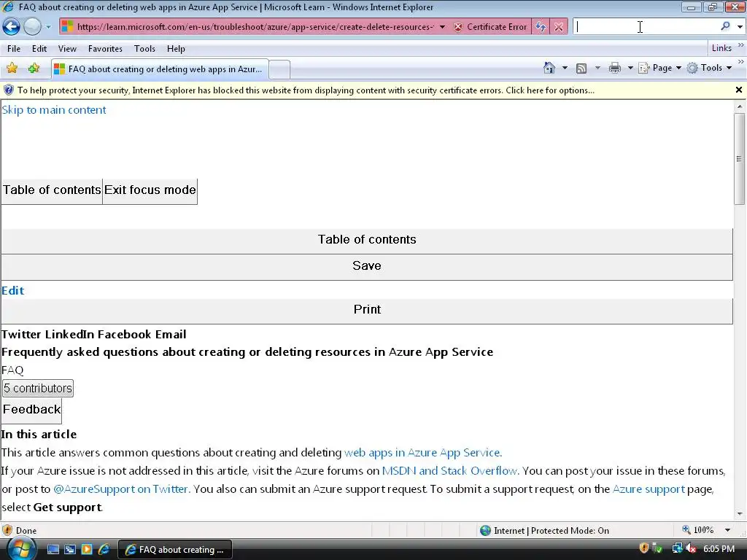
Task: Open a new blank tab
Action: [x=279, y=69]
